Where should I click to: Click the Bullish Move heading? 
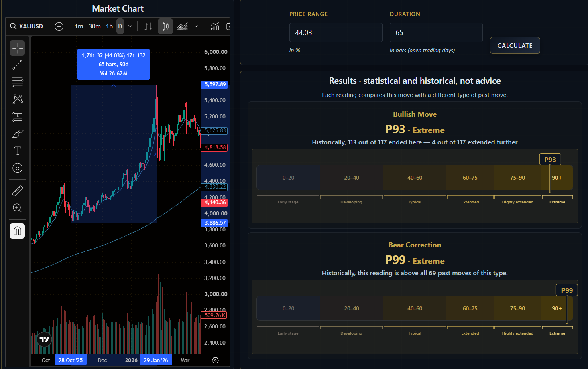415,114
